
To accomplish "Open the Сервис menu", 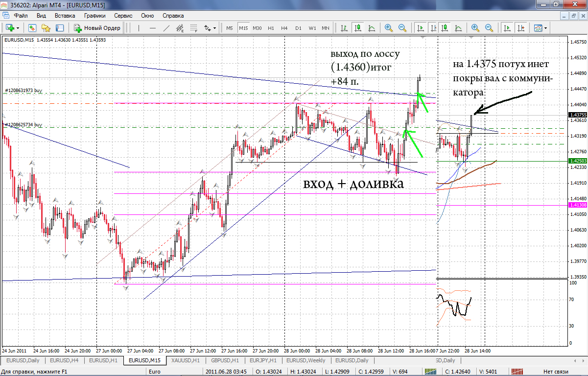I will click(123, 16).
